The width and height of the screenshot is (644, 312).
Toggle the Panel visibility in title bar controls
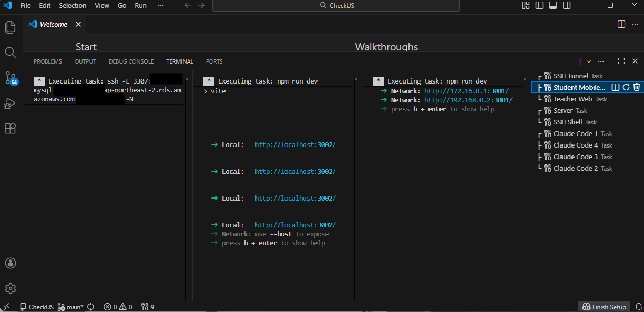coord(553,5)
